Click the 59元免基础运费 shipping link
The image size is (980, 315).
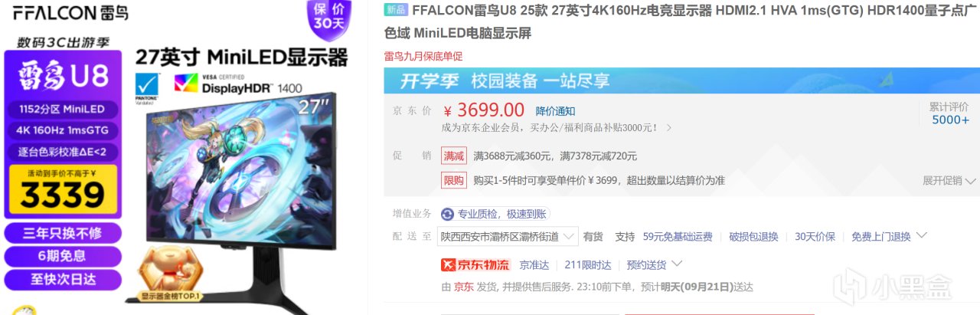coord(678,237)
